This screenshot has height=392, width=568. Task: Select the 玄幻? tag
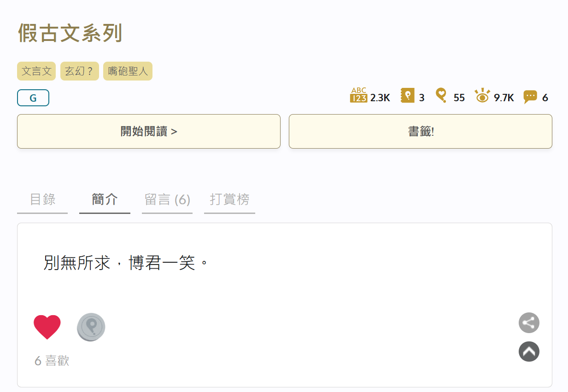(x=80, y=71)
